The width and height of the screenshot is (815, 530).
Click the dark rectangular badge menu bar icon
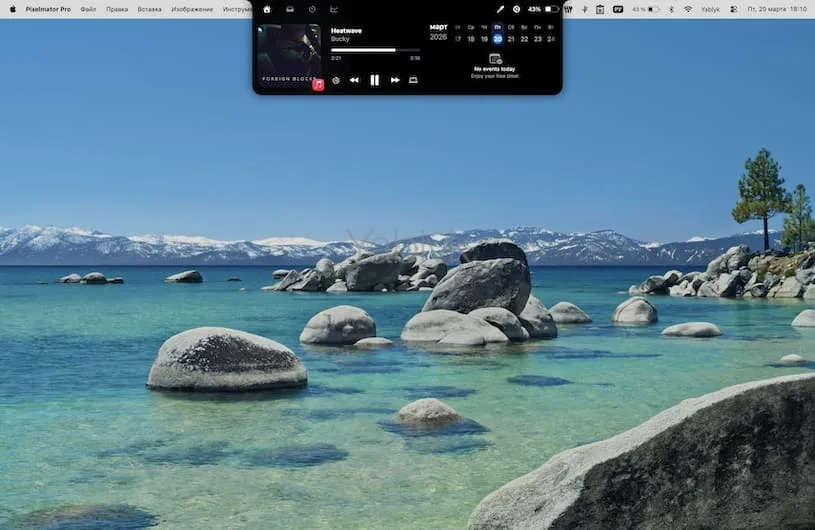(618, 9)
